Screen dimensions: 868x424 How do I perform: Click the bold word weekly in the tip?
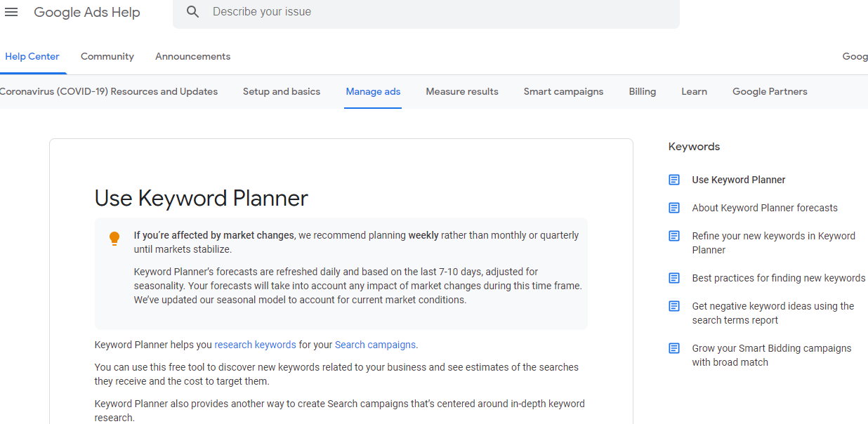coord(423,235)
